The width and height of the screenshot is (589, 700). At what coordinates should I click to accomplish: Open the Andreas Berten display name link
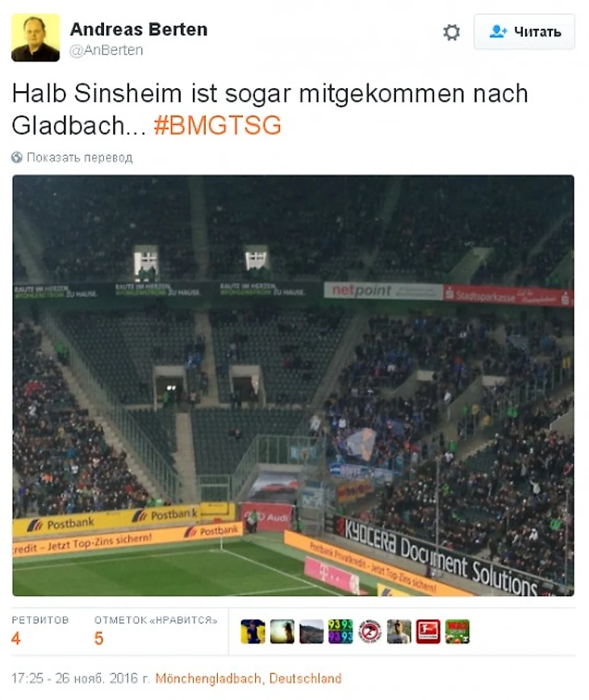point(139,29)
